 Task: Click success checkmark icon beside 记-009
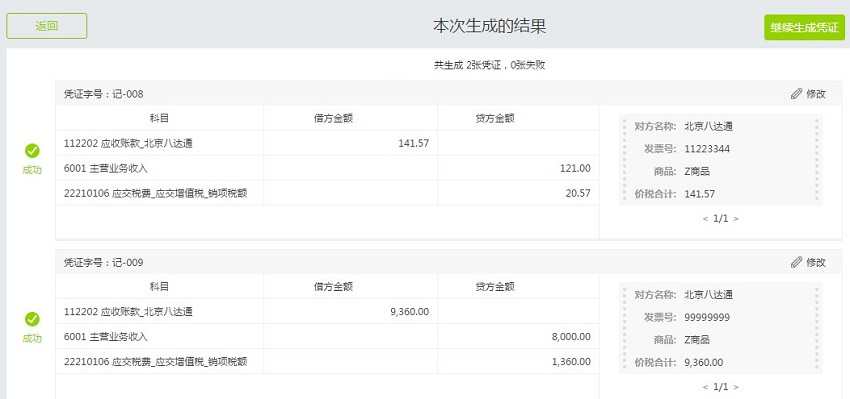coord(32,319)
